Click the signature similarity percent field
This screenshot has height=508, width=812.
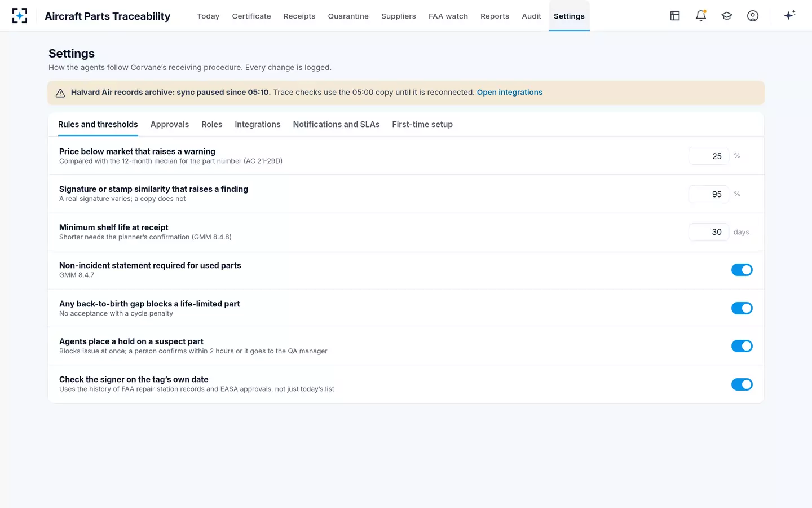709,194
